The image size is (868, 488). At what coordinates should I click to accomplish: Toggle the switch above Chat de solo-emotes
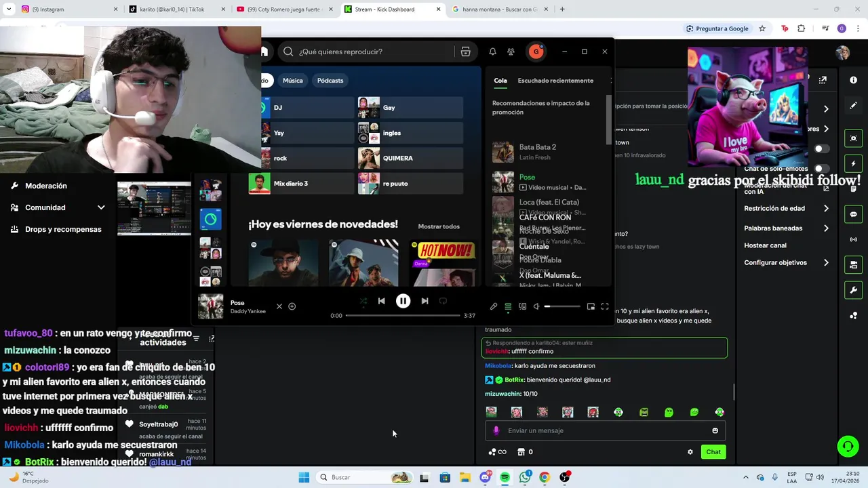(x=821, y=148)
